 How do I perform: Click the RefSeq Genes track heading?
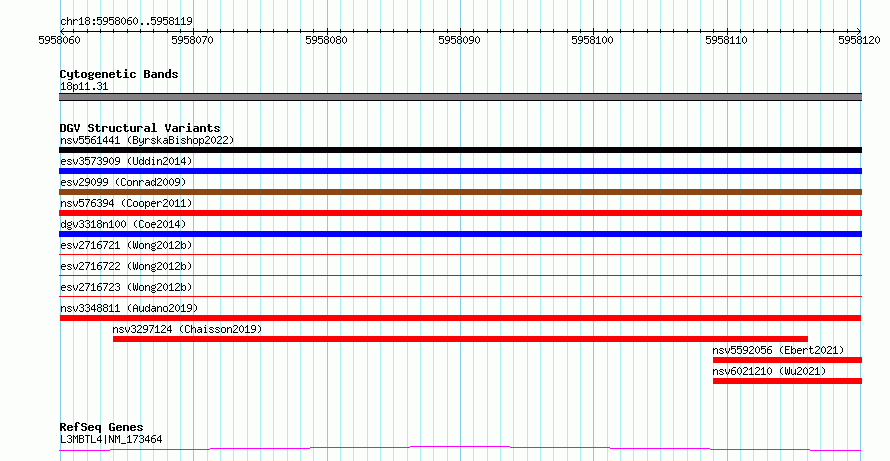(102, 428)
